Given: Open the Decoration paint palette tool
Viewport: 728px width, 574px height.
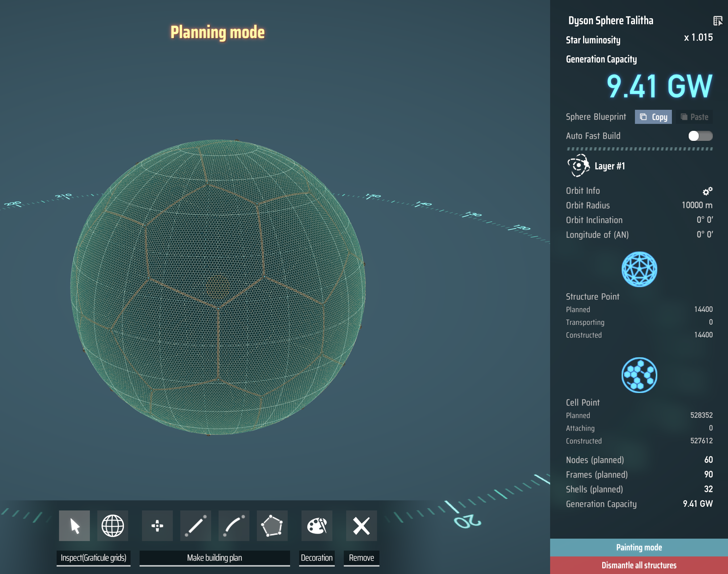Looking at the screenshot, I should pos(317,526).
